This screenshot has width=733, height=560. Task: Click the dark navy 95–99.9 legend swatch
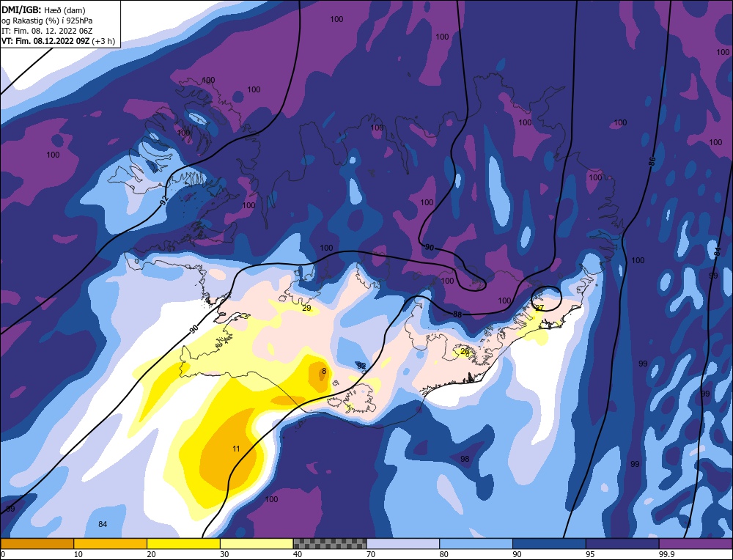[622, 544]
